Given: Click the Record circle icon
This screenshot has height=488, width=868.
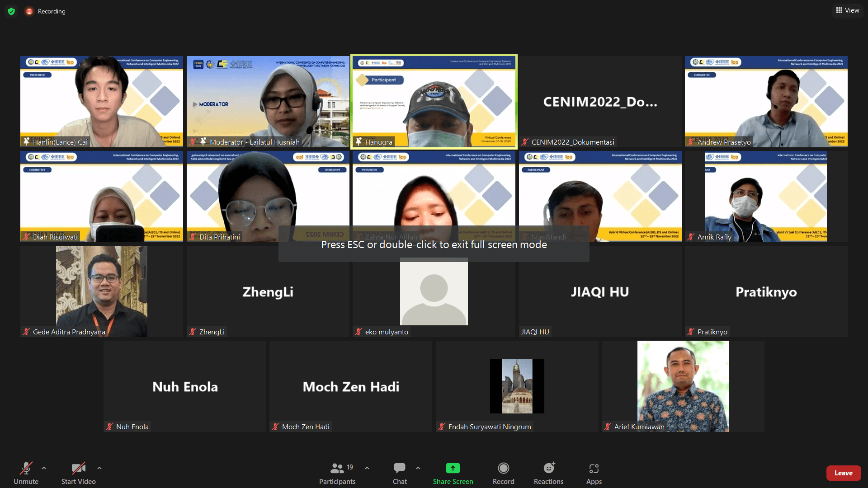Looking at the screenshot, I should pos(503,469).
